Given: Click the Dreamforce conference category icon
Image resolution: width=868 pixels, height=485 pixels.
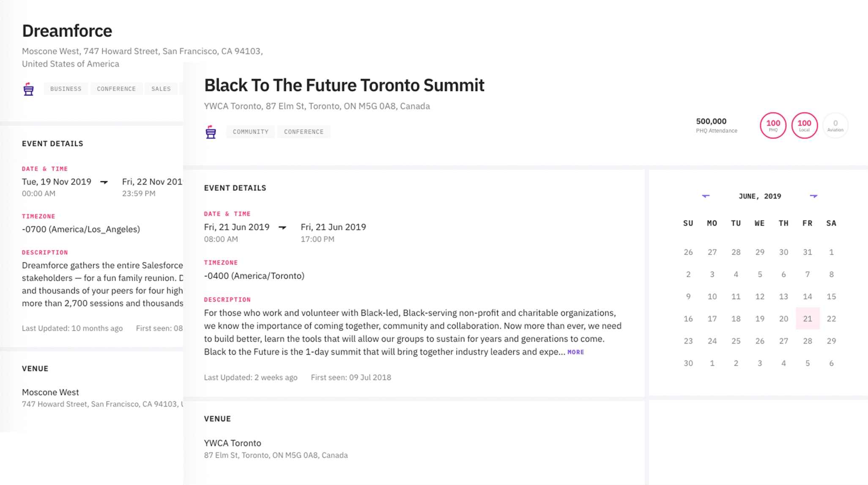Looking at the screenshot, I should [x=28, y=89].
